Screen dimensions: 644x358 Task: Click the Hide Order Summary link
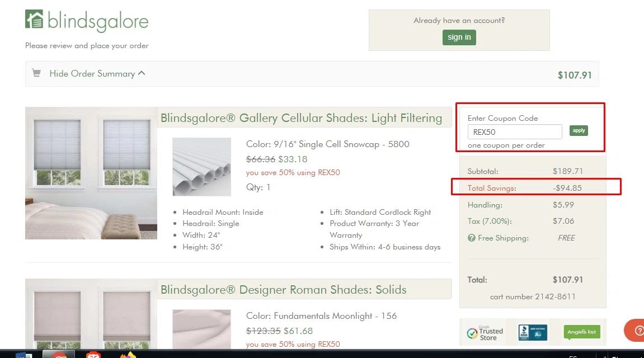[92, 73]
